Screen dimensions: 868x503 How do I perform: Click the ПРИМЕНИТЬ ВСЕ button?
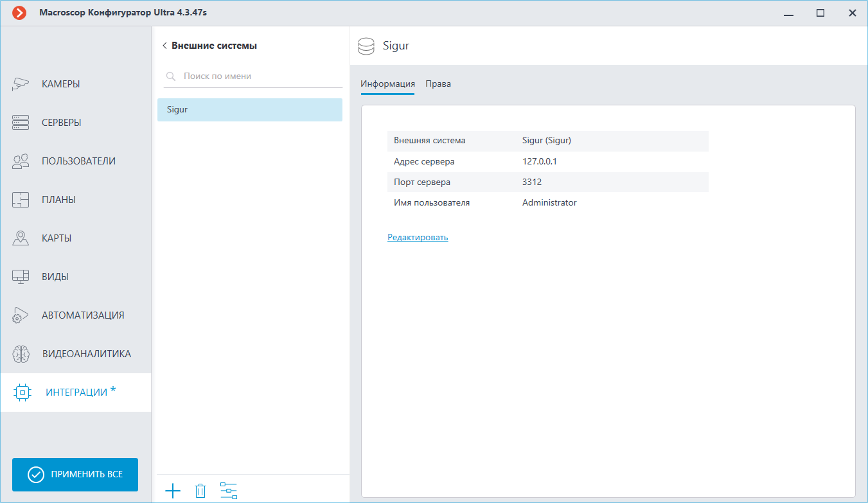75,475
